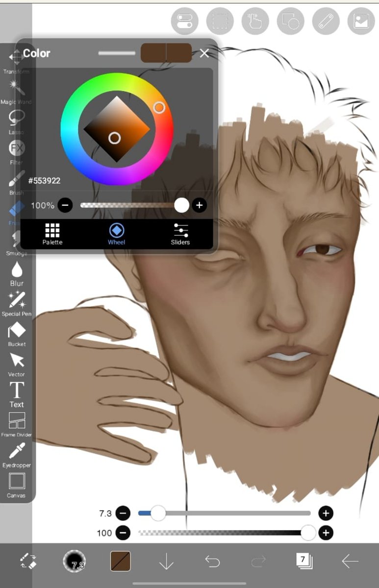379x588 pixels.
Task: Select the Frame Divider tool
Action: tap(17, 424)
